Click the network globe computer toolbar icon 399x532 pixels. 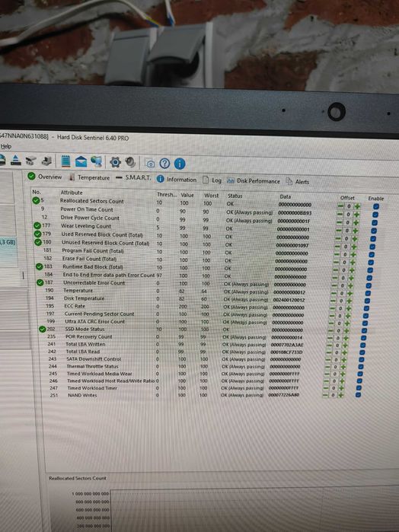click(x=97, y=161)
